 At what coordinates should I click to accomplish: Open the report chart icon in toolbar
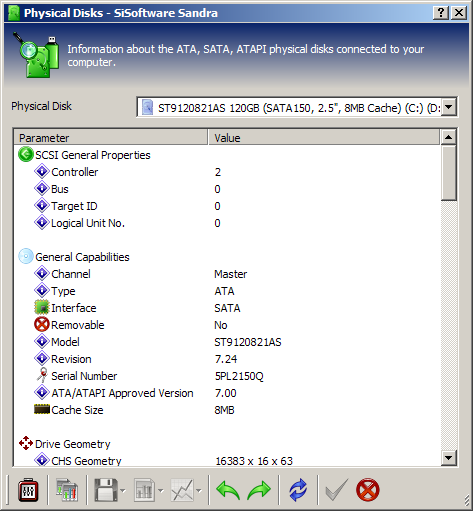pyautogui.click(x=144, y=490)
